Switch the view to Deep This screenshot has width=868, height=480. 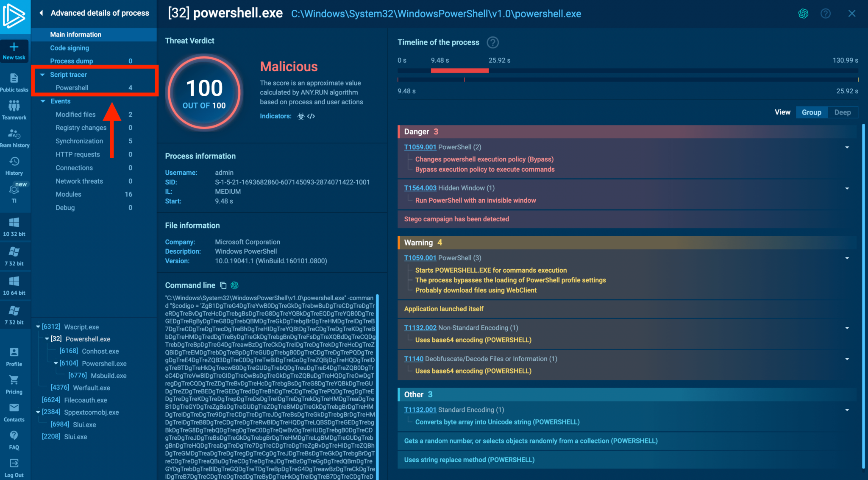pyautogui.click(x=842, y=112)
